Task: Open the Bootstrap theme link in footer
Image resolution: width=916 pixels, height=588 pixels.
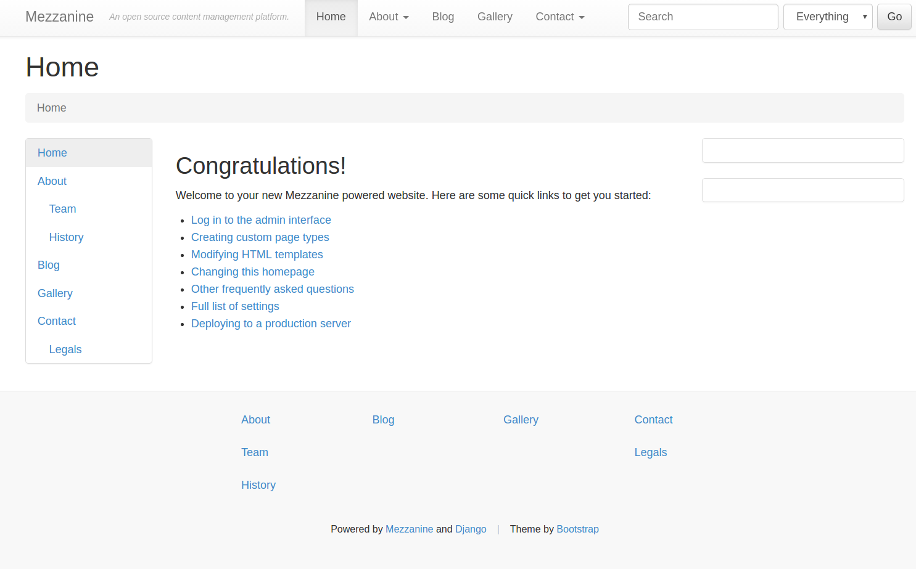Action: [577, 529]
